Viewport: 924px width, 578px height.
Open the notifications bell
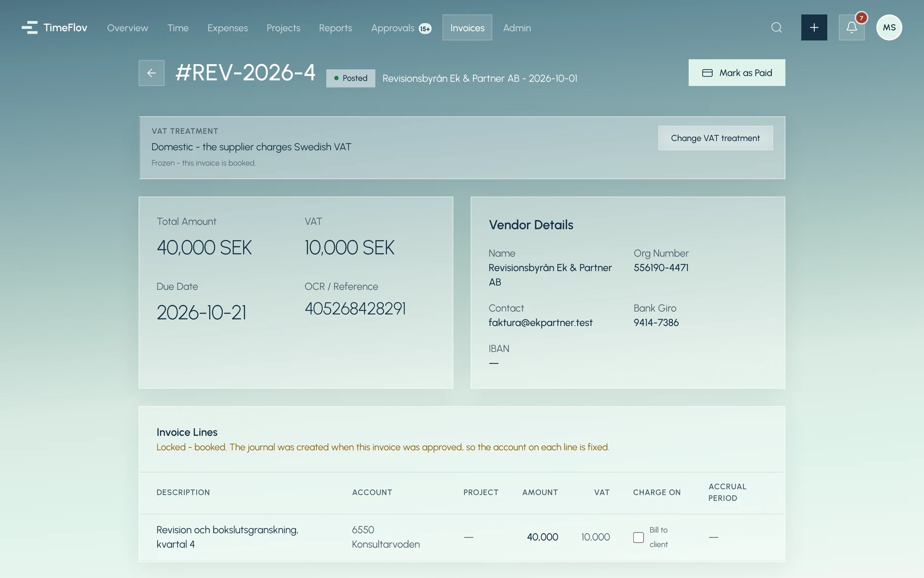point(851,28)
